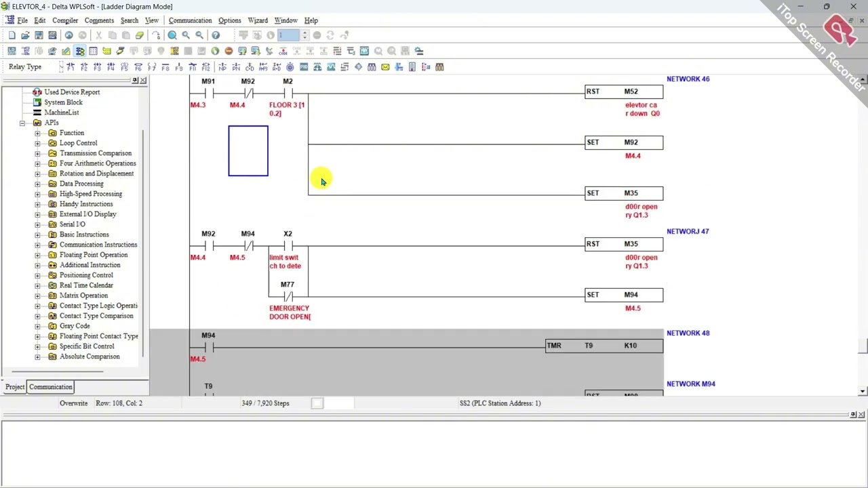Click the Open file folder icon
868x488 pixels.
point(25,35)
